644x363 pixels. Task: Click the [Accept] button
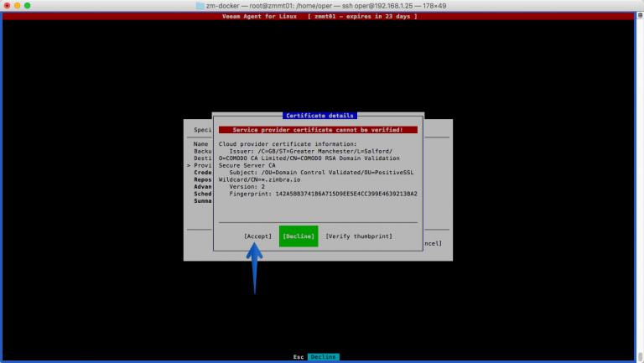257,236
